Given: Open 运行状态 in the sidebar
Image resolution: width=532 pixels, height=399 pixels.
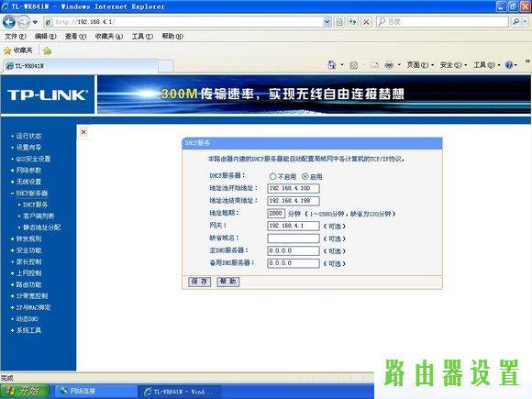Looking at the screenshot, I should click(x=28, y=136).
